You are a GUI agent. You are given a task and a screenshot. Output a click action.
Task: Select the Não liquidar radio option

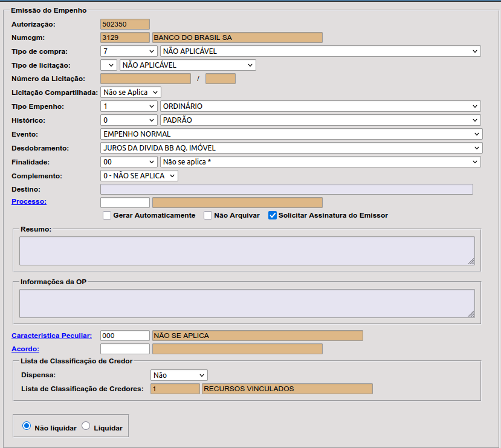point(27,426)
